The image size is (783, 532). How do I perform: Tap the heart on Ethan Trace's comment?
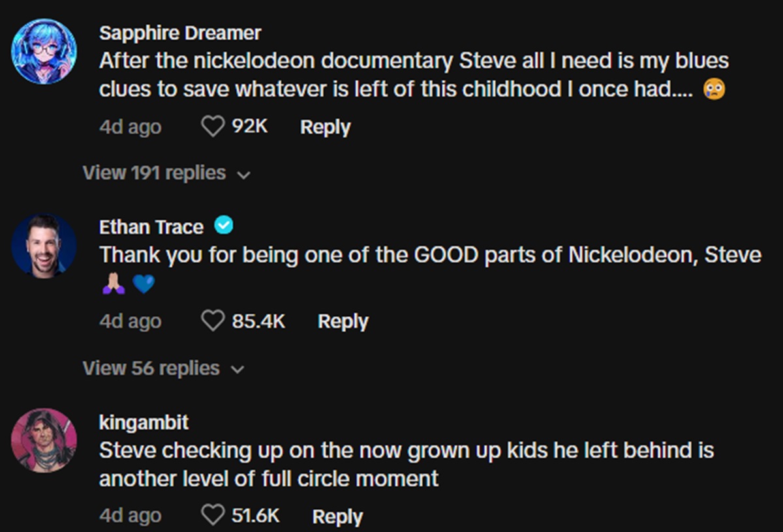[x=212, y=321]
